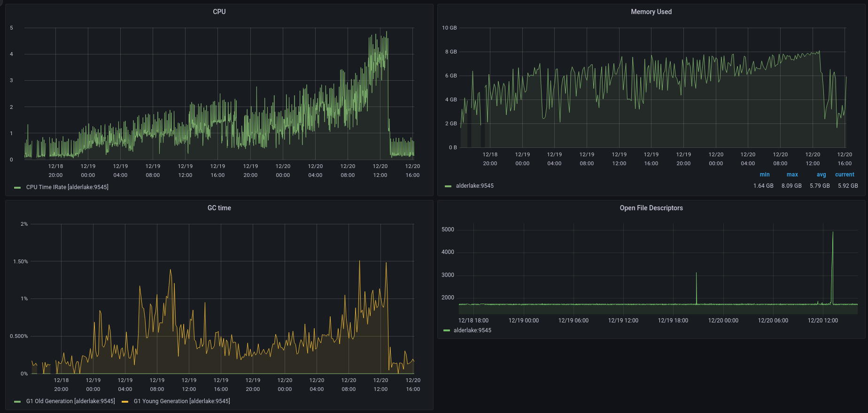Click the 8 GB axis label
868x413 pixels.
(451, 52)
